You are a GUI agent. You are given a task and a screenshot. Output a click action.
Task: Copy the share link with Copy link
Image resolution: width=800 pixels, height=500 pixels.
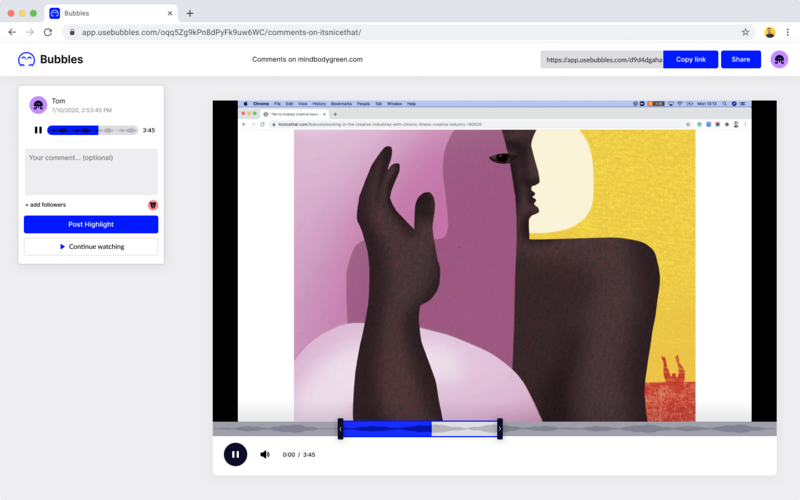tap(690, 60)
